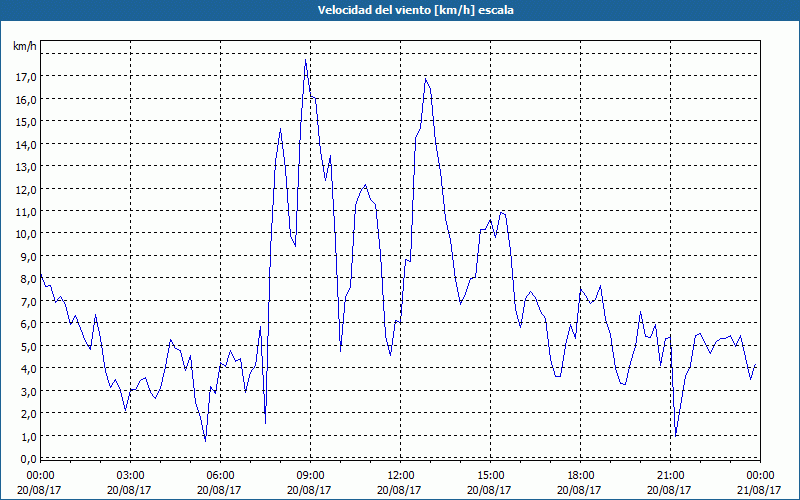
Task: Click the "15:00" time label
Action: (490, 475)
